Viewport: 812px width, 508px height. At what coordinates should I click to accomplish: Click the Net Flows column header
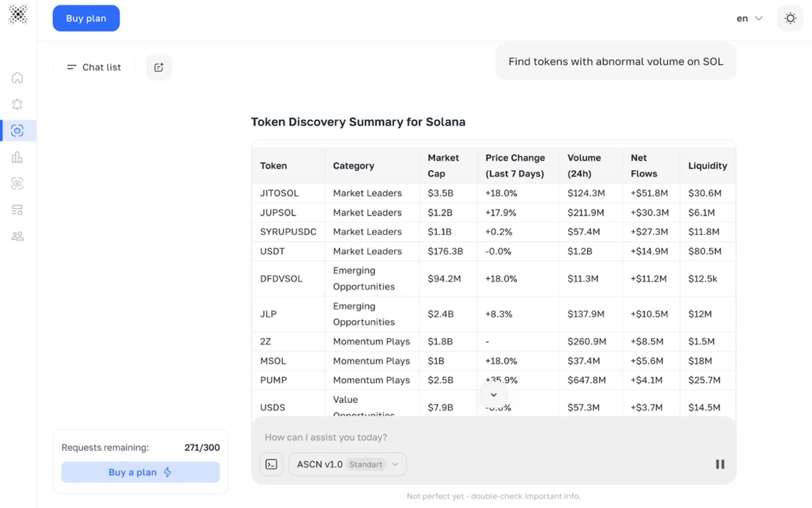tap(644, 166)
